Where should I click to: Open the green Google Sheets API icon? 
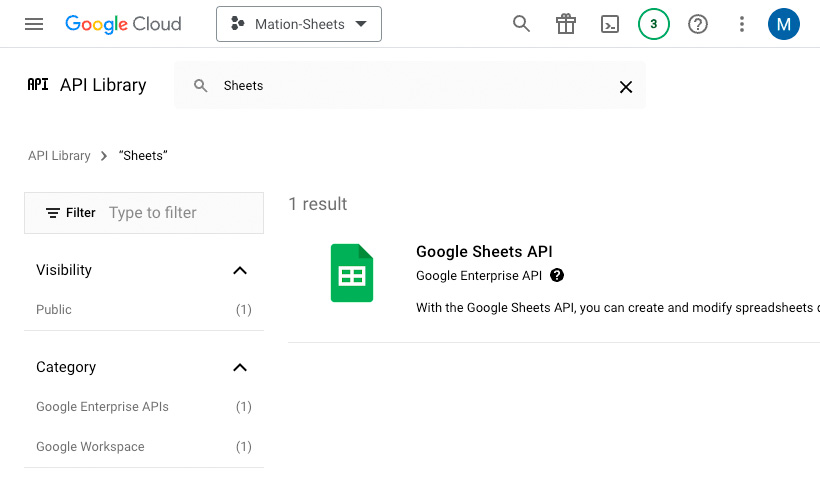point(352,273)
